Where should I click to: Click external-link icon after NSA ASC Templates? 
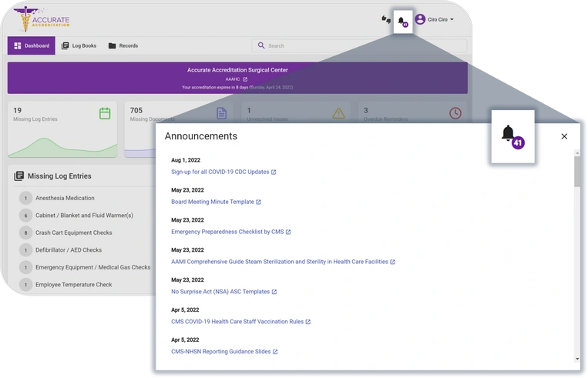tap(274, 292)
